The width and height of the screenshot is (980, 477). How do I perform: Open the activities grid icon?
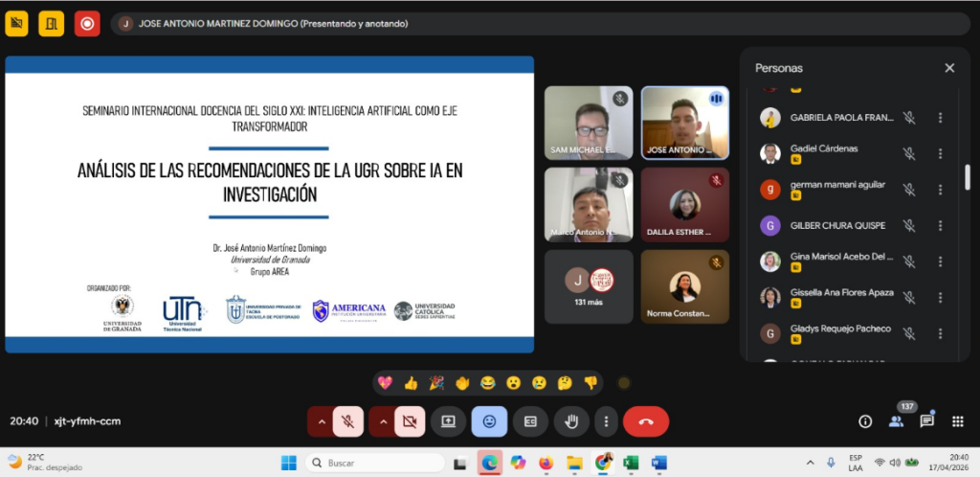[957, 421]
